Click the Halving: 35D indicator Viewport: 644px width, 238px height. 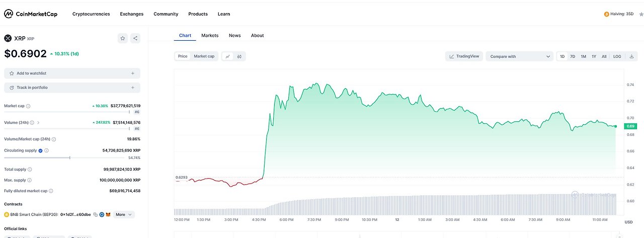(x=619, y=14)
